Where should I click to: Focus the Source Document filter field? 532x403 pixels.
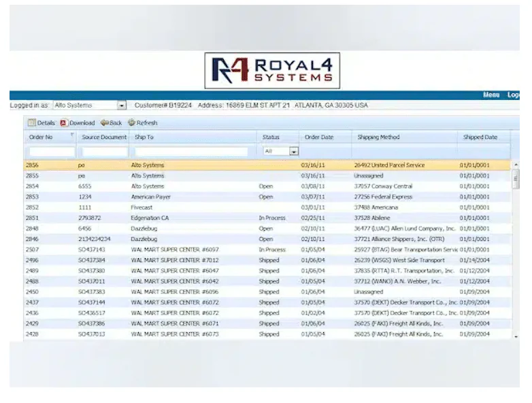[x=105, y=151]
